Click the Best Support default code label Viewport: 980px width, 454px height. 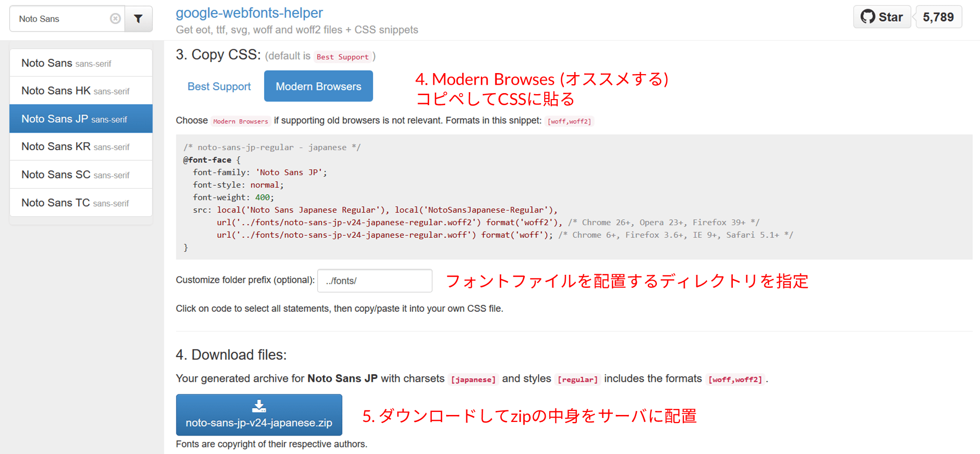coord(343,57)
